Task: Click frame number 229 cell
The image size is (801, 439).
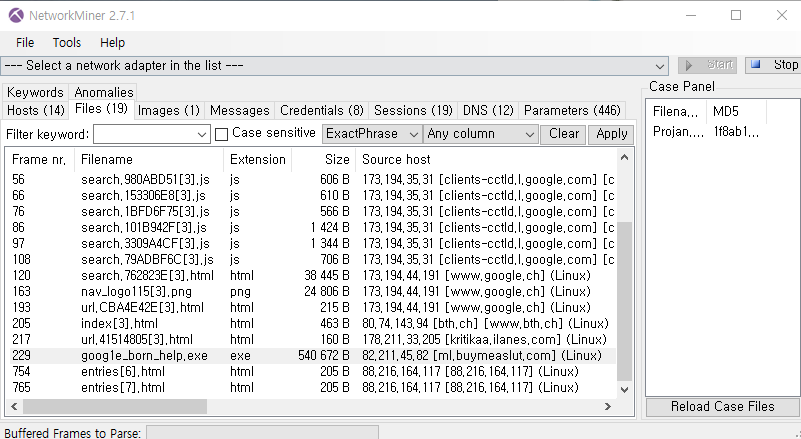Action: coord(21,356)
